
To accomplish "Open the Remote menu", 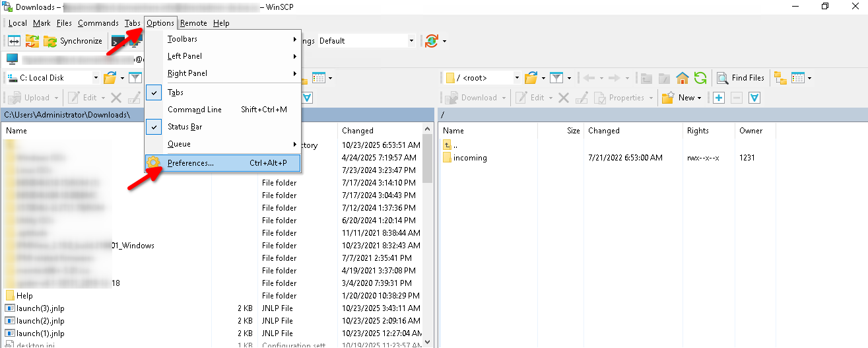I will pos(193,23).
